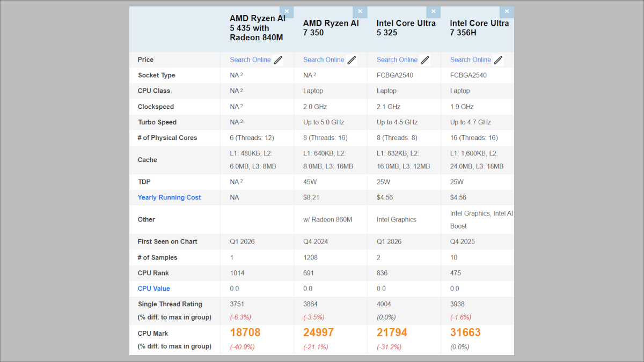Search Online price for Ryzen AI 5 435

pyautogui.click(x=250, y=60)
